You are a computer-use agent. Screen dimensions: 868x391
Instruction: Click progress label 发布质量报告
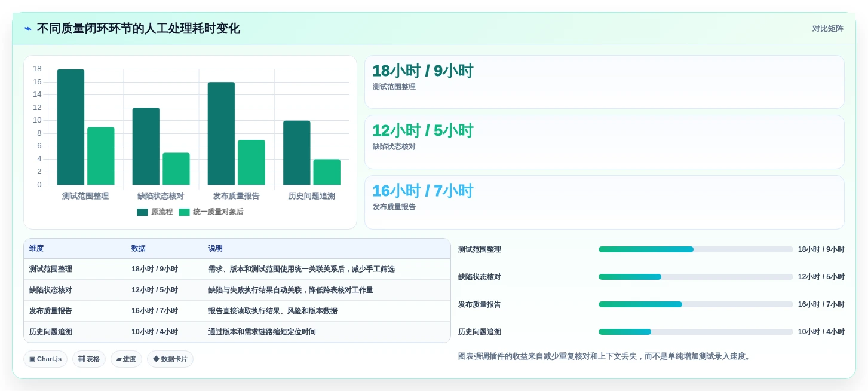[480, 304]
